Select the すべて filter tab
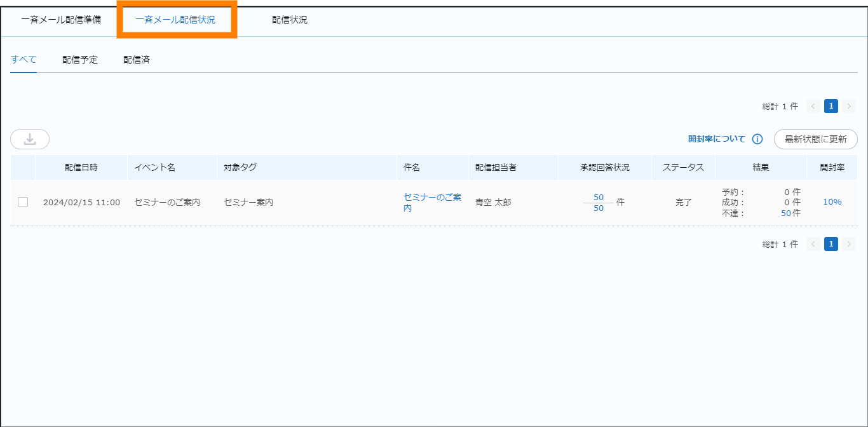This screenshot has width=868, height=427. point(24,60)
